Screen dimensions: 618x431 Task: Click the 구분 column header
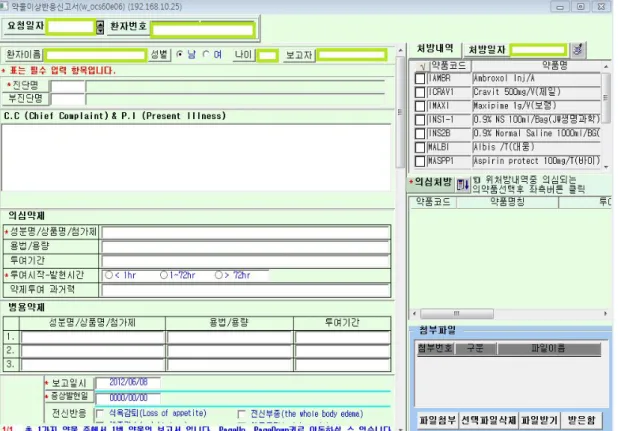point(475,348)
